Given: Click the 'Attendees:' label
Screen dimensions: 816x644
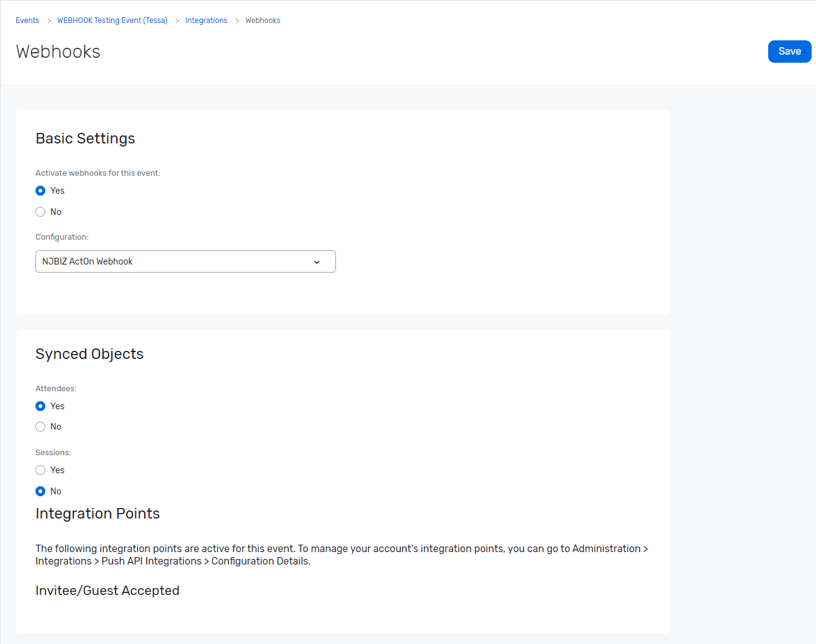Looking at the screenshot, I should click(56, 389).
